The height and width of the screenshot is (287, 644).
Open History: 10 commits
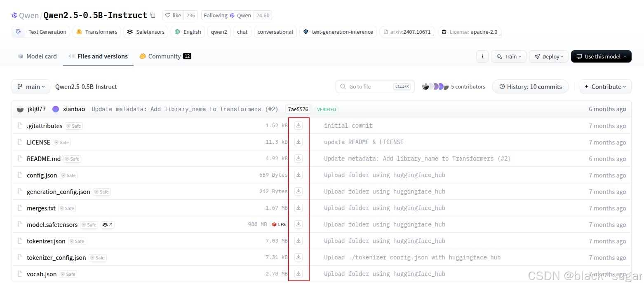point(530,86)
